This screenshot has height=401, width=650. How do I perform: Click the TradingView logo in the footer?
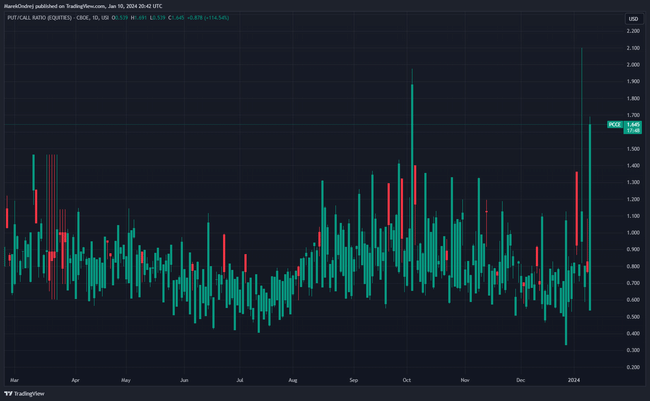click(x=22, y=393)
